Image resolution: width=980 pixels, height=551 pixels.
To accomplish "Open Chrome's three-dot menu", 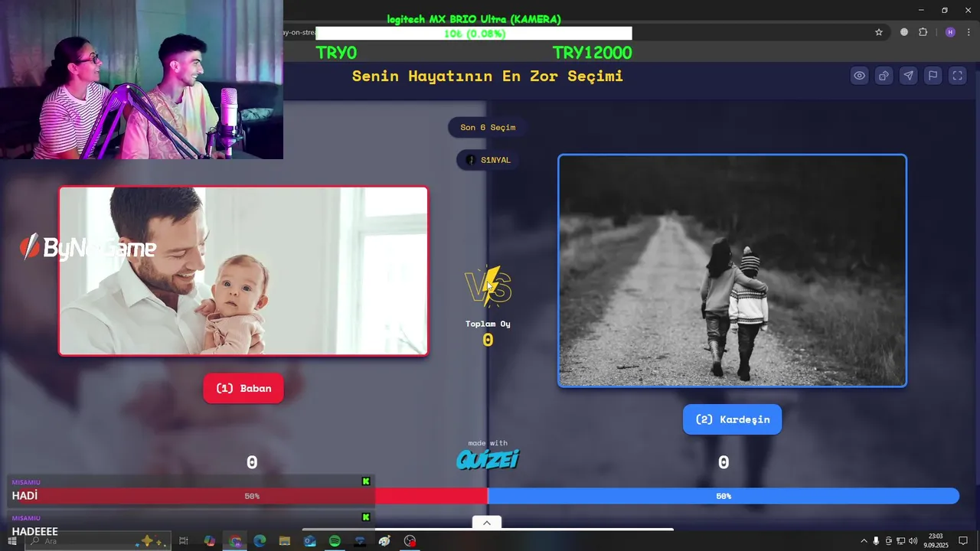I will tap(969, 32).
